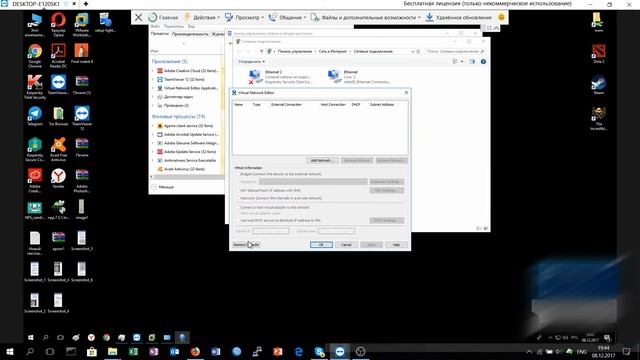640x360 pixels.
Task: Select Screenshot_4 file on desktop
Action: click(x=58, y=303)
